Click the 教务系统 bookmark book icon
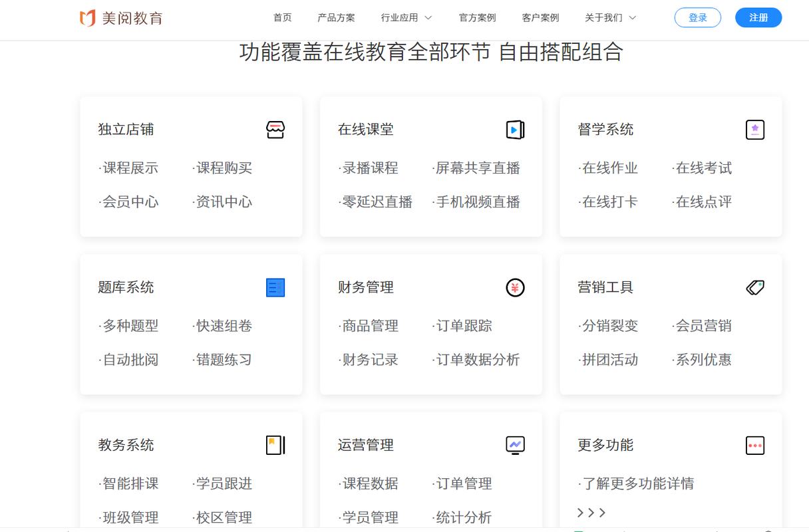Screen dimensions: 809x532 [275, 445]
